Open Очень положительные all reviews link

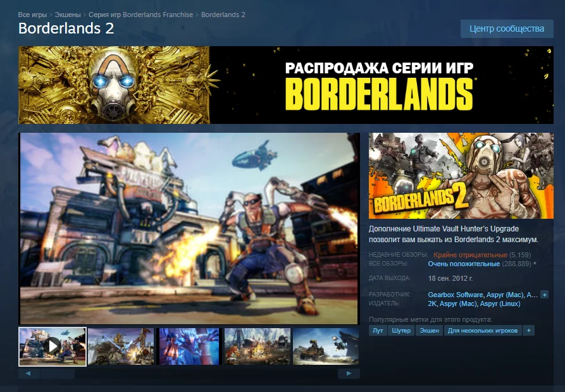point(464,264)
